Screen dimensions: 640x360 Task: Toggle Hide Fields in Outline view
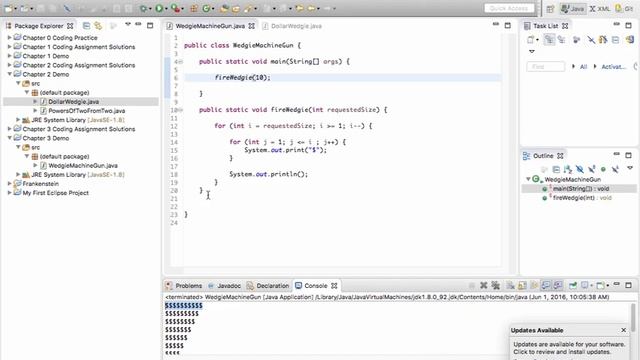point(580,169)
